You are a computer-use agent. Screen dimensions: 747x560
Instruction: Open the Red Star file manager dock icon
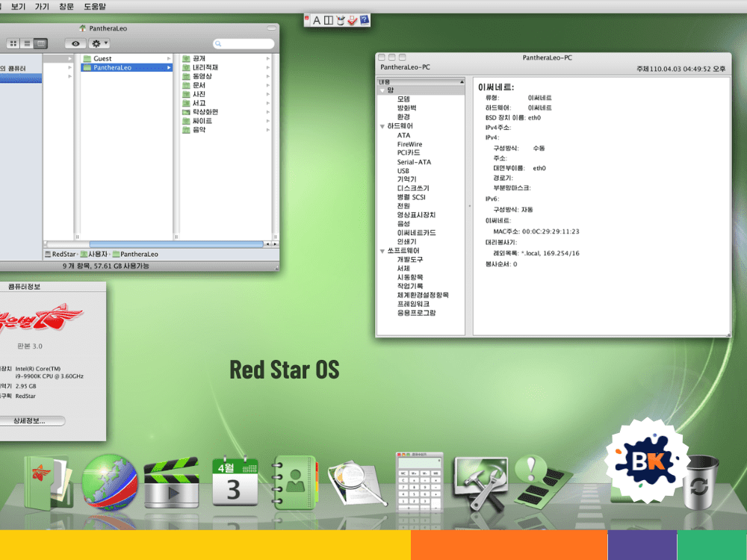48,482
